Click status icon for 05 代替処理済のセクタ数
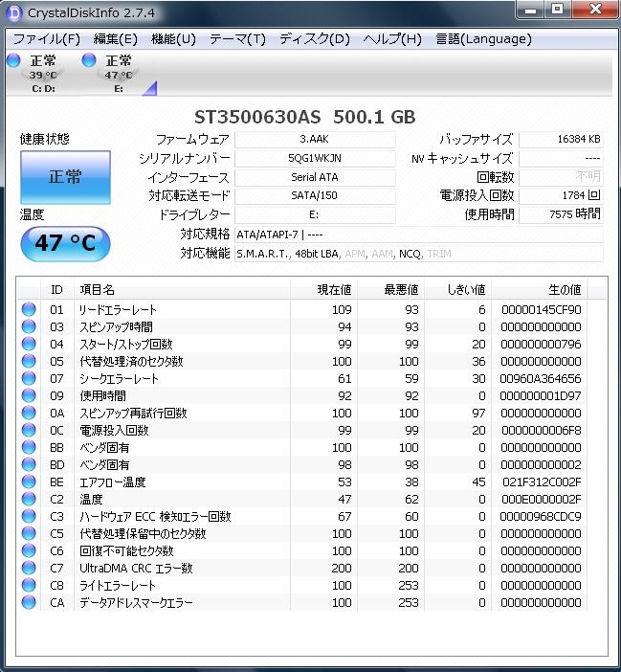 click(29, 361)
